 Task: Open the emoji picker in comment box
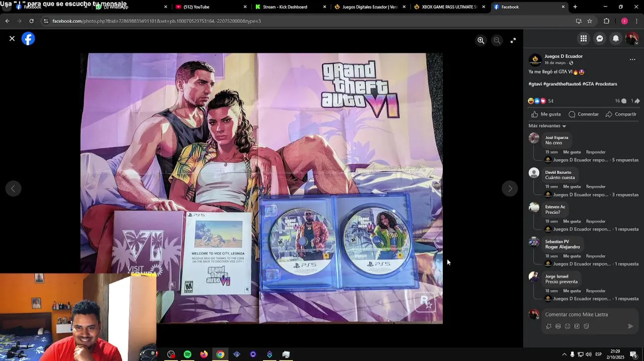coord(568,326)
